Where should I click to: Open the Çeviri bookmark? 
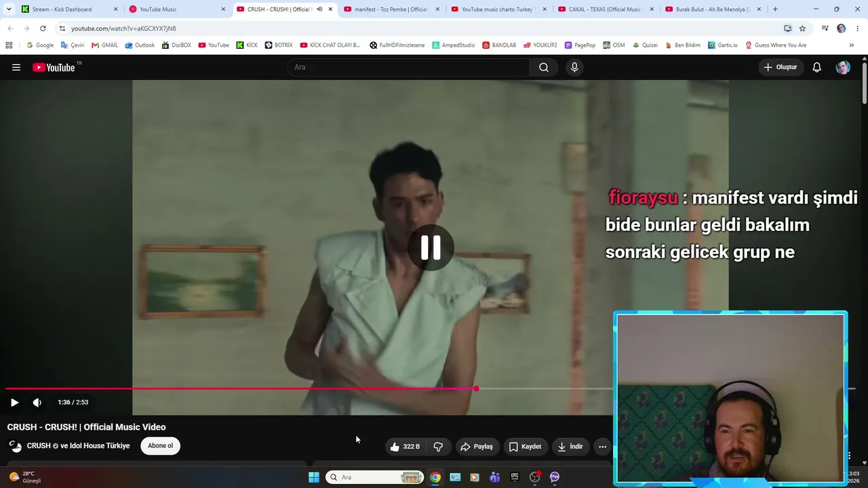tap(72, 45)
